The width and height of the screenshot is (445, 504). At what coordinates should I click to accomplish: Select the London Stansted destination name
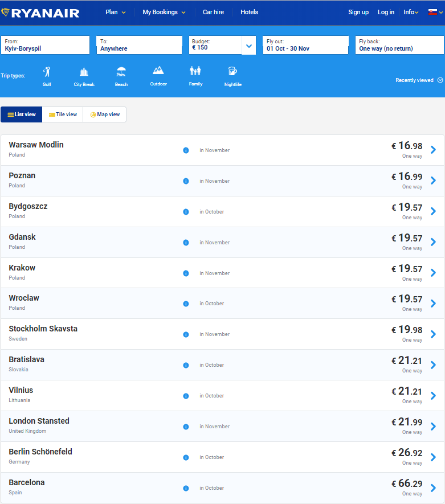click(x=39, y=421)
